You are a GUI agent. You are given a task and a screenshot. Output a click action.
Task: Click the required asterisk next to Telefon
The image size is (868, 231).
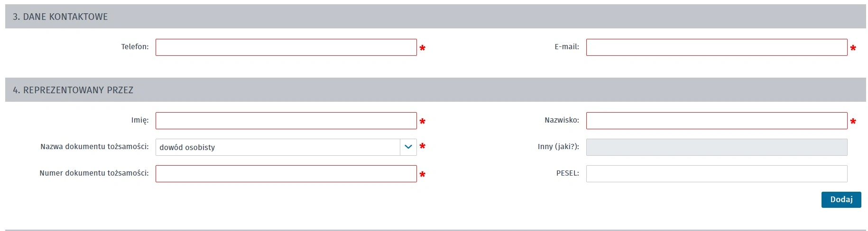(x=422, y=48)
